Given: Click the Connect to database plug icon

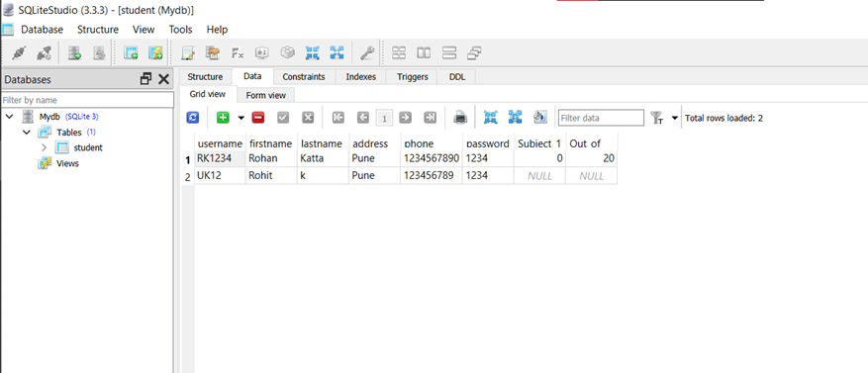Looking at the screenshot, I should point(19,53).
